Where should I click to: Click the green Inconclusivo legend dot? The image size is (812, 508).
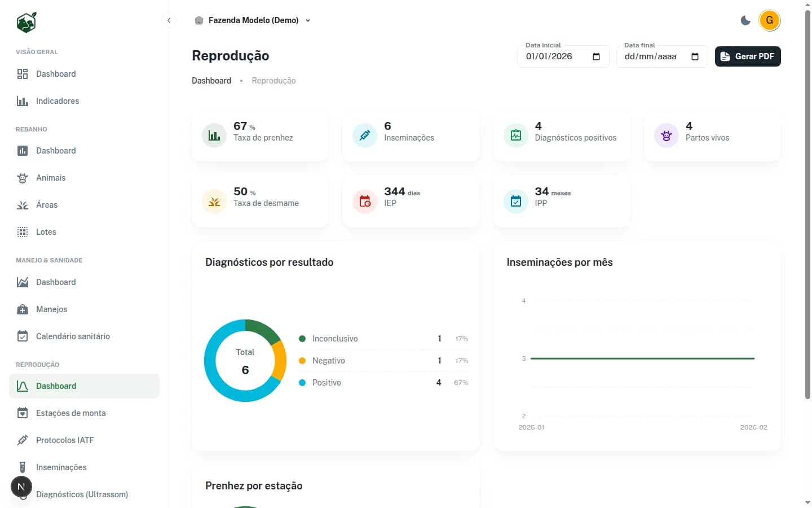[302, 339]
